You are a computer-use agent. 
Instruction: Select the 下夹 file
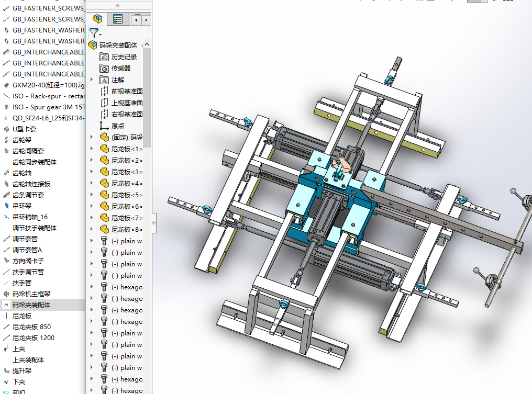[x=19, y=382]
